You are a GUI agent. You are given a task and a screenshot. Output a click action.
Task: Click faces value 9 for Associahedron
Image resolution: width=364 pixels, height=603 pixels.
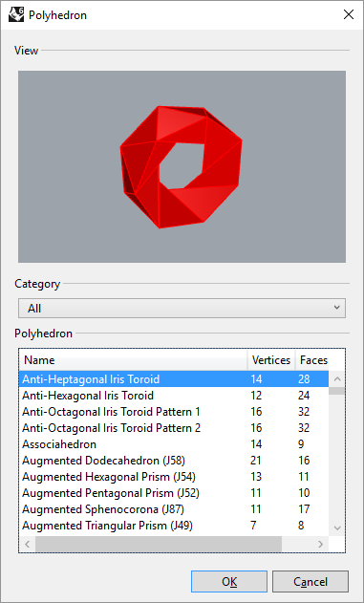[301, 444]
